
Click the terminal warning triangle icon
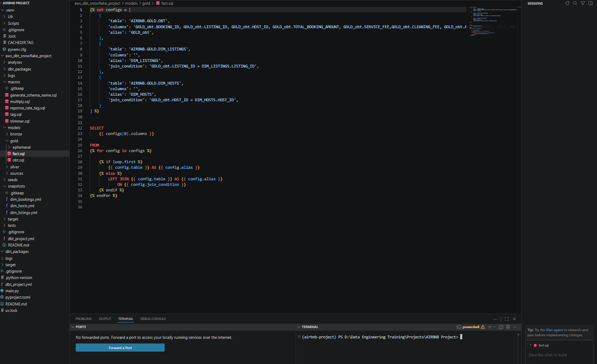pyautogui.click(x=483, y=327)
